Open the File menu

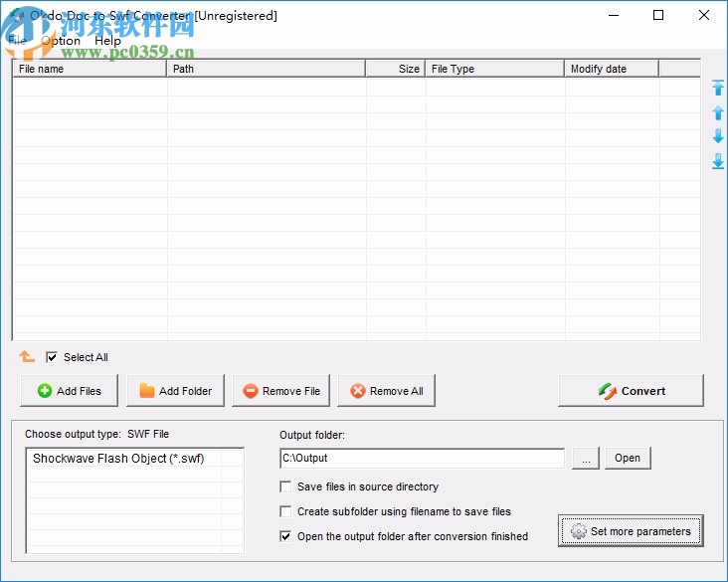pos(18,41)
